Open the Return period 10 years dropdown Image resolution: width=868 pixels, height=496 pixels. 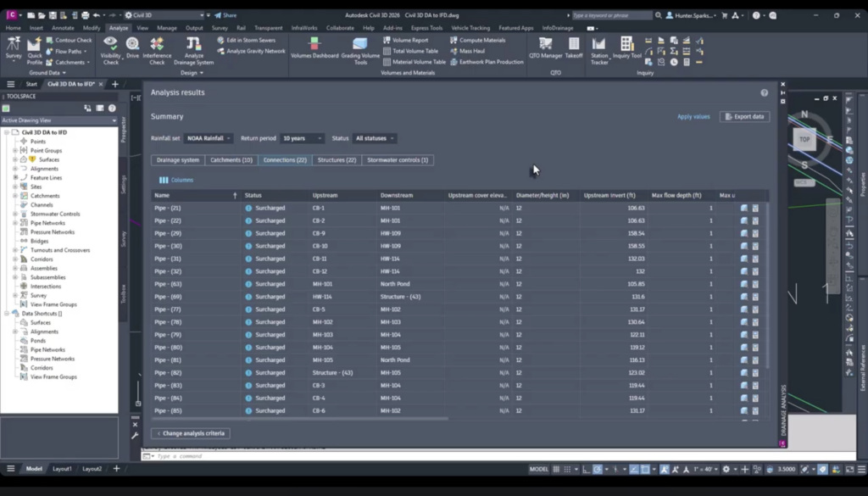coord(302,138)
